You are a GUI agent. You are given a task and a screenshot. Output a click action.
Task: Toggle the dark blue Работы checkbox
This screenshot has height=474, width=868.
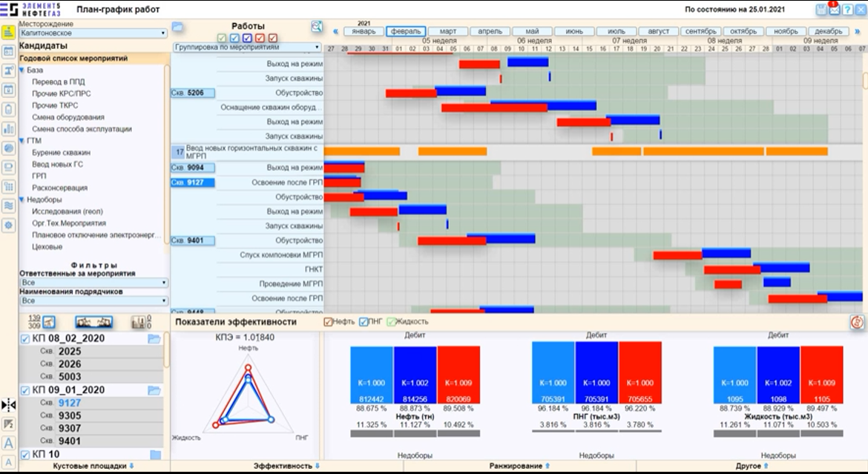248,39
